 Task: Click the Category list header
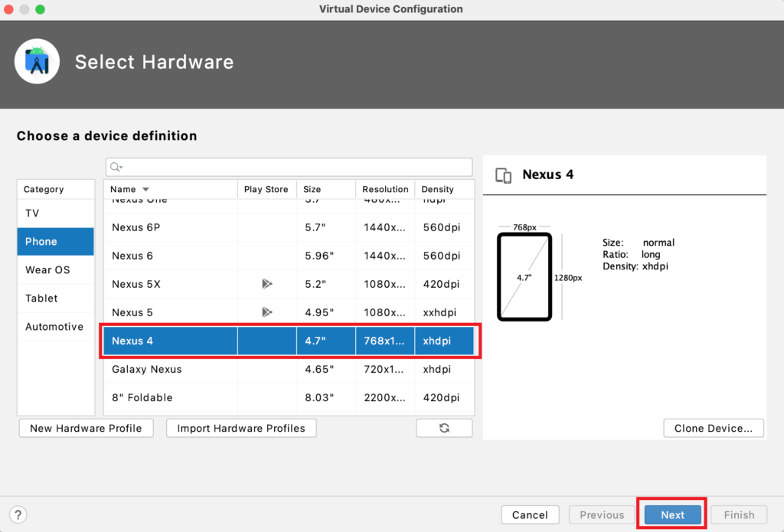point(55,190)
